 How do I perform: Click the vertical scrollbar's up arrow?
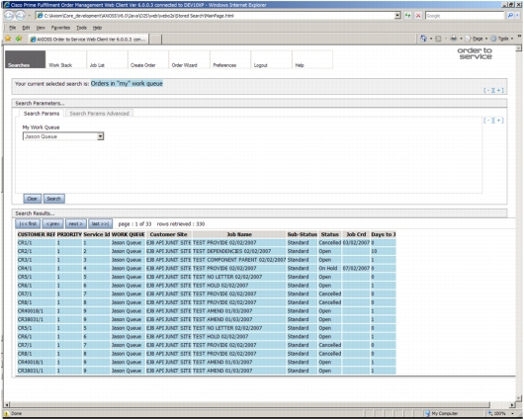tap(518, 48)
